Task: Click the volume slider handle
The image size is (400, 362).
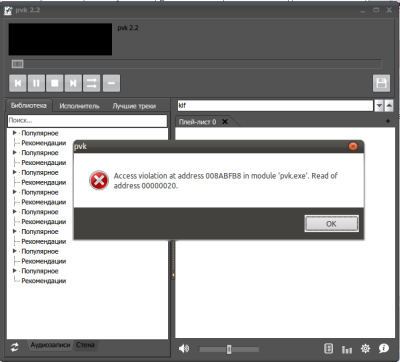Action: click(229, 349)
